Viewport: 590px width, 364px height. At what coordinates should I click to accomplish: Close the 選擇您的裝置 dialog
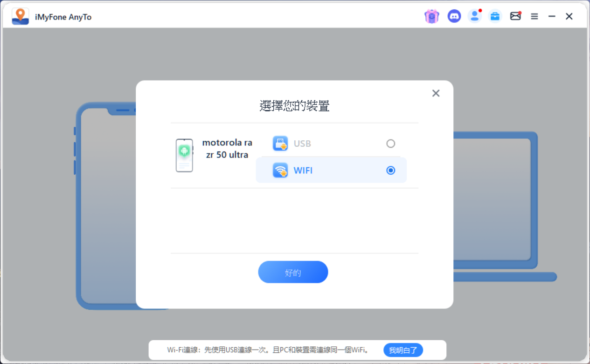pyautogui.click(x=436, y=93)
